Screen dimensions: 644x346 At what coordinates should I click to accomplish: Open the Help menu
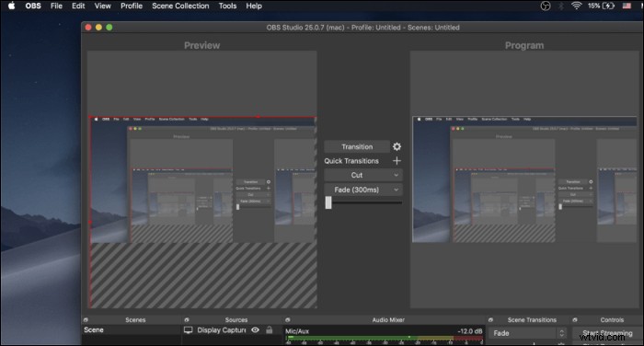[254, 6]
